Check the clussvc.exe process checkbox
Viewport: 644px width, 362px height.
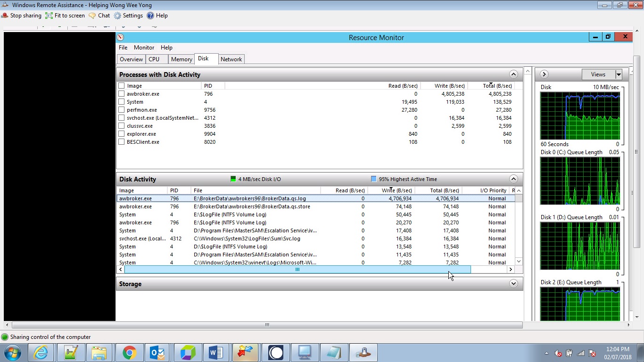click(122, 126)
